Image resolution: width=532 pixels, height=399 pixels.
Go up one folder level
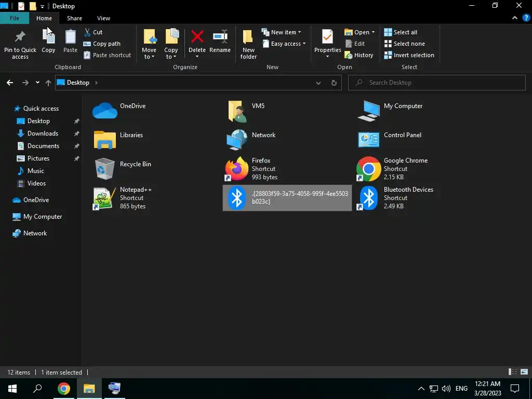(x=48, y=83)
